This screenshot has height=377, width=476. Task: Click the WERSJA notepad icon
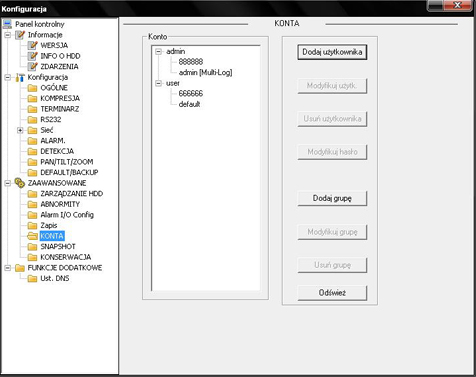pyautogui.click(x=32, y=45)
